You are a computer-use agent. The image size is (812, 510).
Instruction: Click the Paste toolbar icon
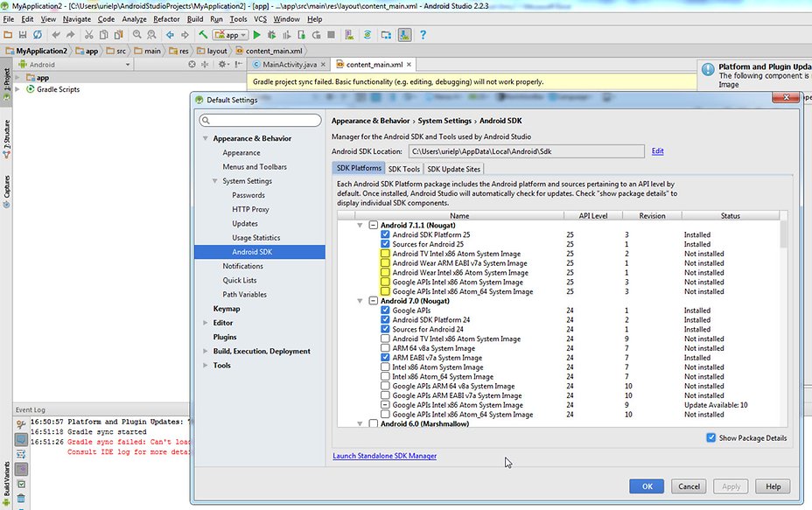[119, 35]
